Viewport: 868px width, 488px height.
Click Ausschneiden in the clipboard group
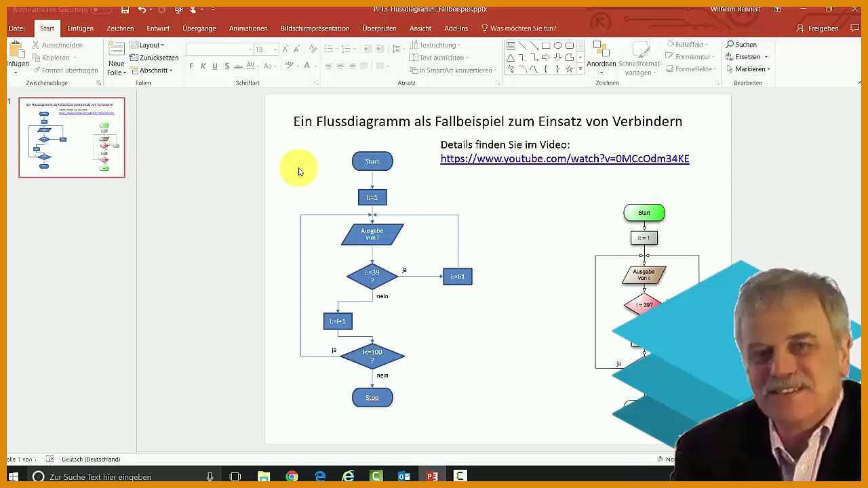[57, 45]
